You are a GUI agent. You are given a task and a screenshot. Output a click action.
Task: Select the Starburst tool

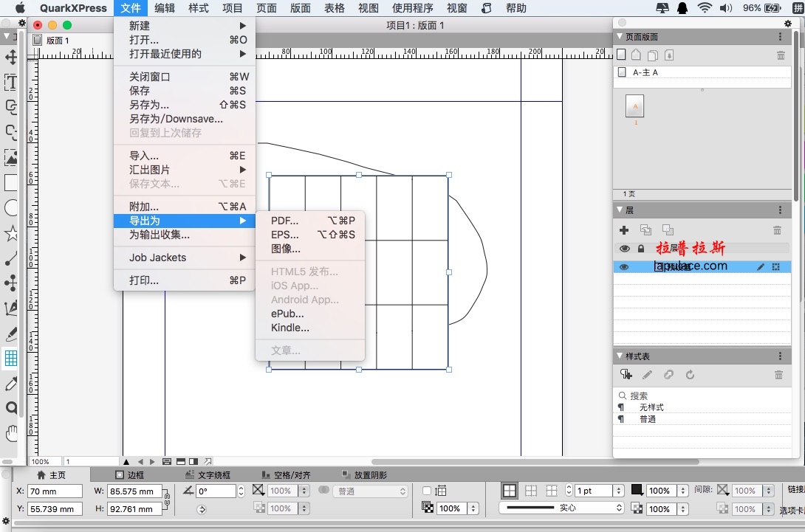click(x=11, y=233)
